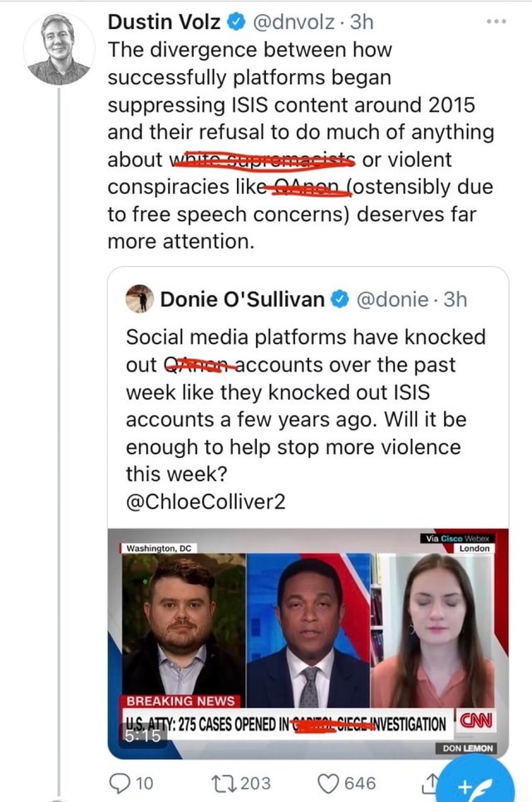Open the quoted tweet text body

(x=305, y=405)
